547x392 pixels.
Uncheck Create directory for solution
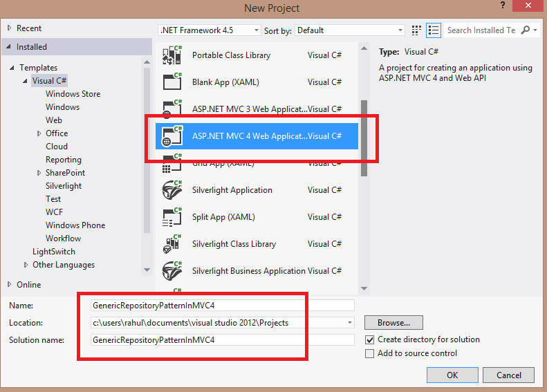(x=370, y=339)
